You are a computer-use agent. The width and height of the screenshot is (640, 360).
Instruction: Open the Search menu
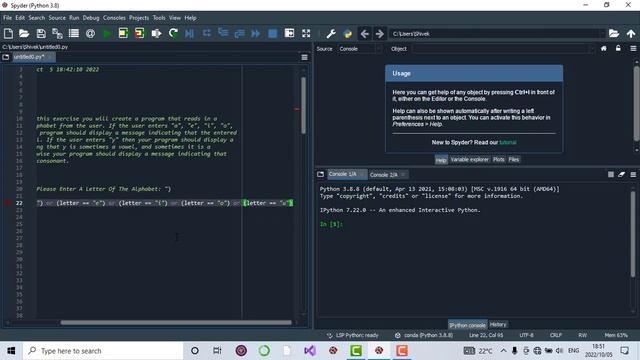point(37,18)
